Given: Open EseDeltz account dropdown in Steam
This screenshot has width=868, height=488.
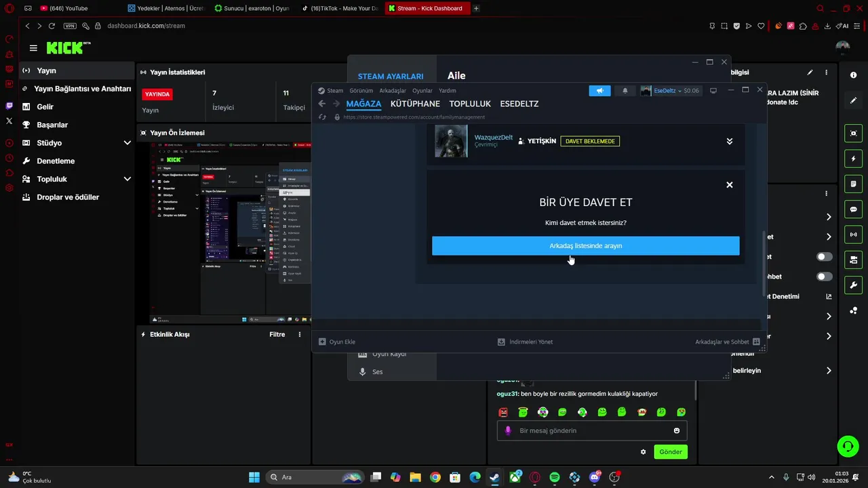Looking at the screenshot, I should tap(670, 90).
